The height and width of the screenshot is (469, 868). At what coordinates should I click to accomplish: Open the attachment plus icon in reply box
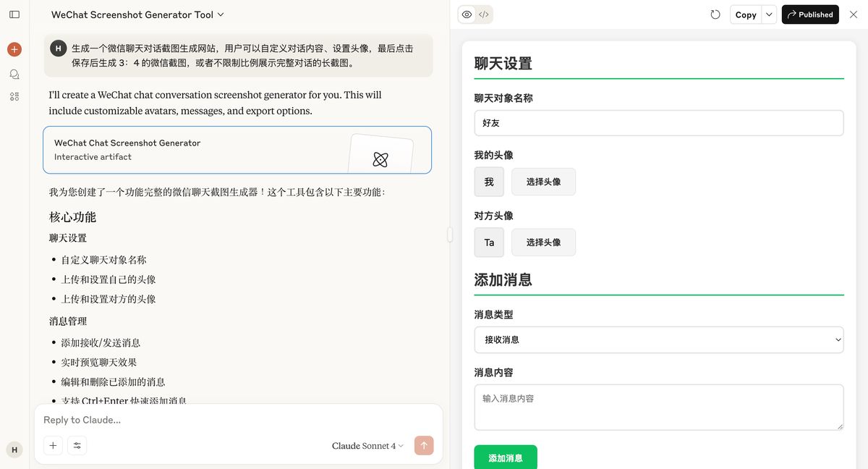pyautogui.click(x=53, y=445)
